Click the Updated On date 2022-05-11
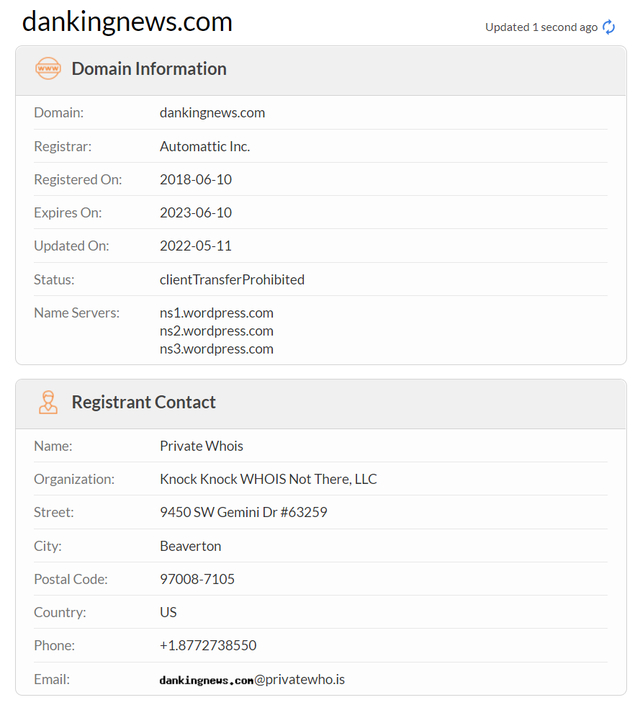 196,246
